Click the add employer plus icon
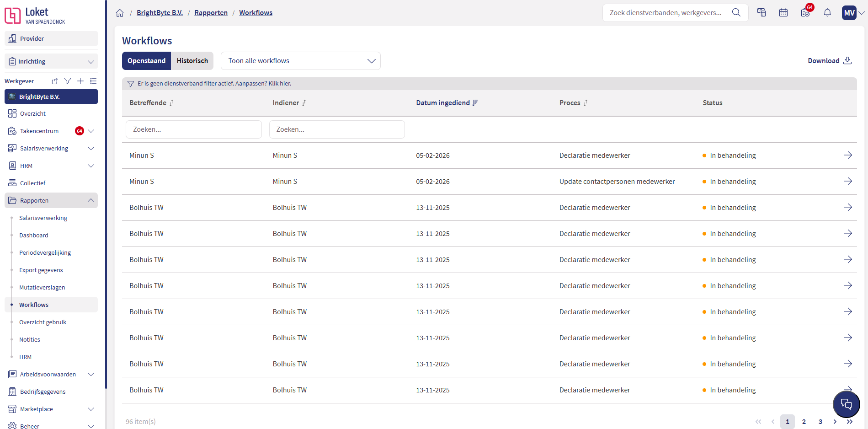Viewport: 868px width, 429px height. click(80, 81)
